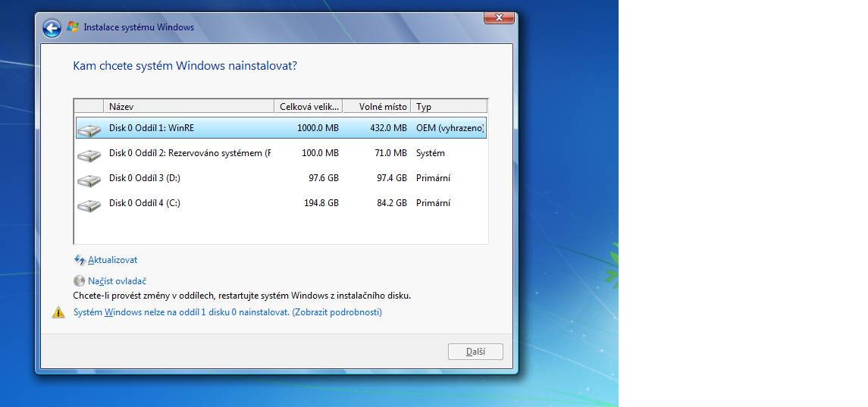Click the Instalace systému Windows title text
Viewport: 868px width, 407px height.
coord(139,27)
